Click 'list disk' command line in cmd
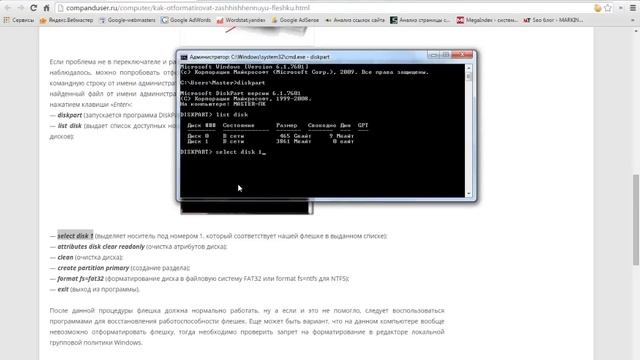 point(214,115)
